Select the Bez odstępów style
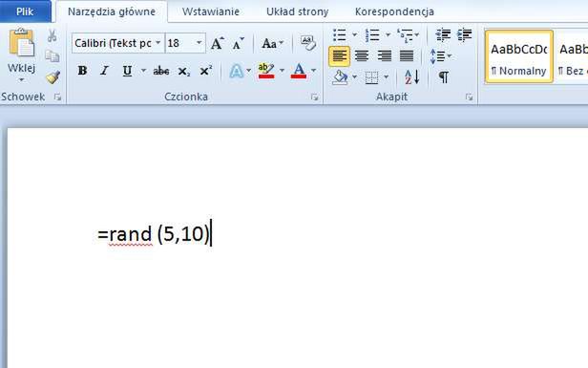This screenshot has width=588, height=368. [x=571, y=56]
